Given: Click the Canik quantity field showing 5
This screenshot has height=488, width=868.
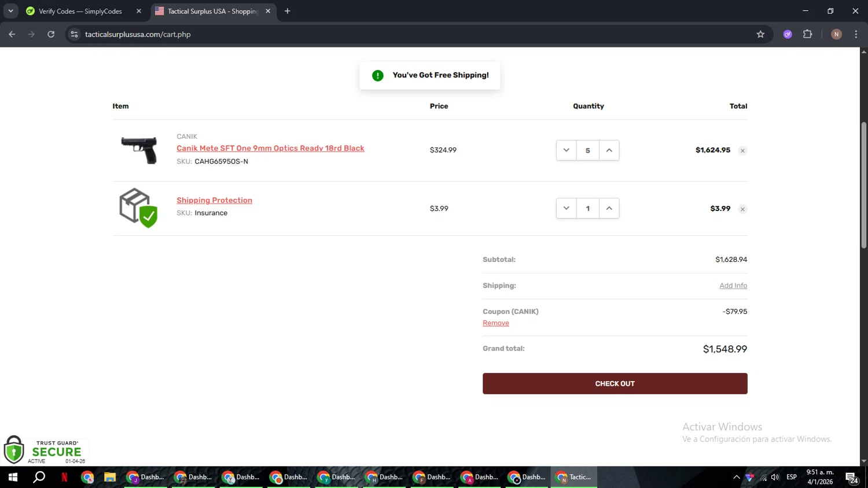Looking at the screenshot, I should [x=587, y=150].
